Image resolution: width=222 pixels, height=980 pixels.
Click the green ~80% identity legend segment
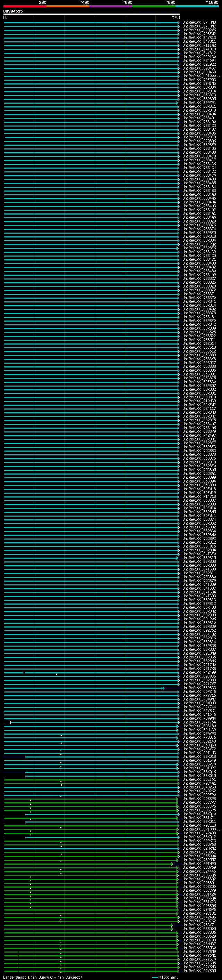coord(154,6)
